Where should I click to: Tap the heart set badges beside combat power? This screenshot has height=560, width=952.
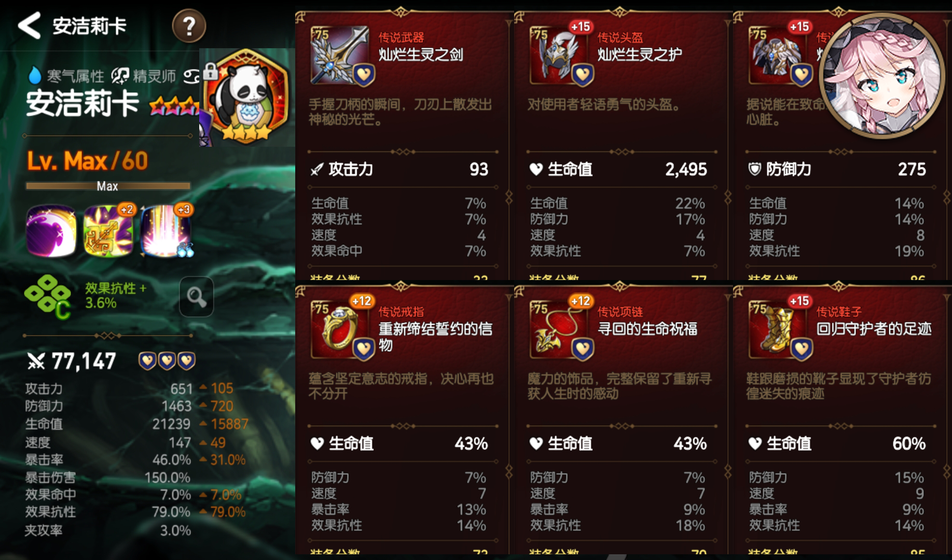point(167,360)
